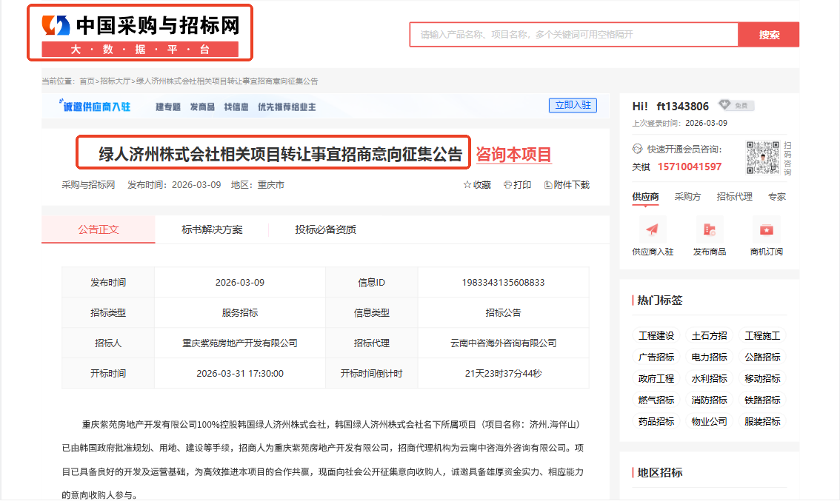The image size is (840, 504).
Task: Select the 工程建设 hot tag
Action: (x=656, y=336)
